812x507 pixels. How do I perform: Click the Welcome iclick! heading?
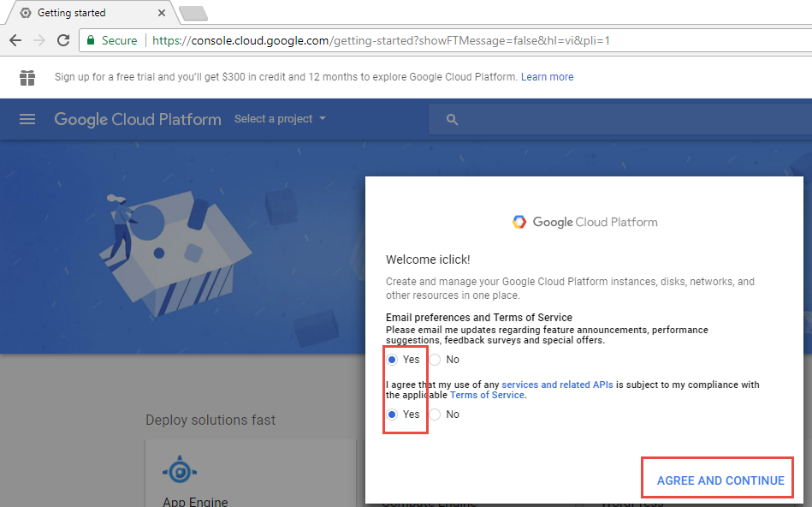tap(428, 259)
